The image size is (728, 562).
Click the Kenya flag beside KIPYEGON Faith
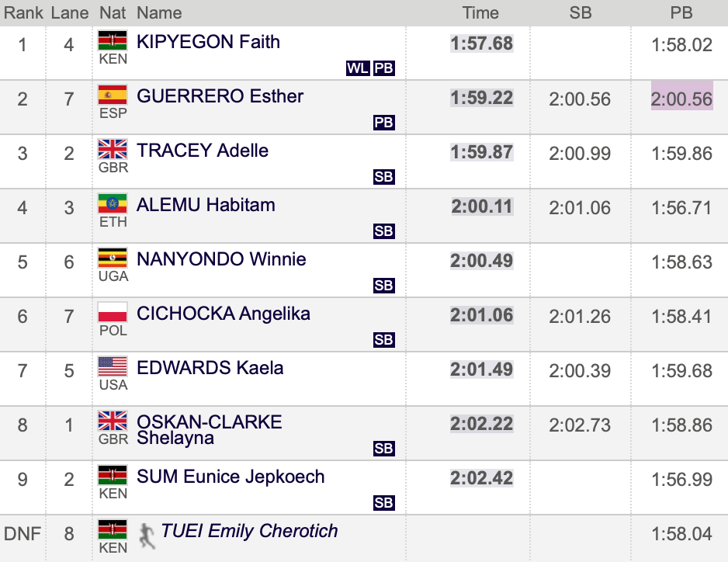pyautogui.click(x=113, y=40)
